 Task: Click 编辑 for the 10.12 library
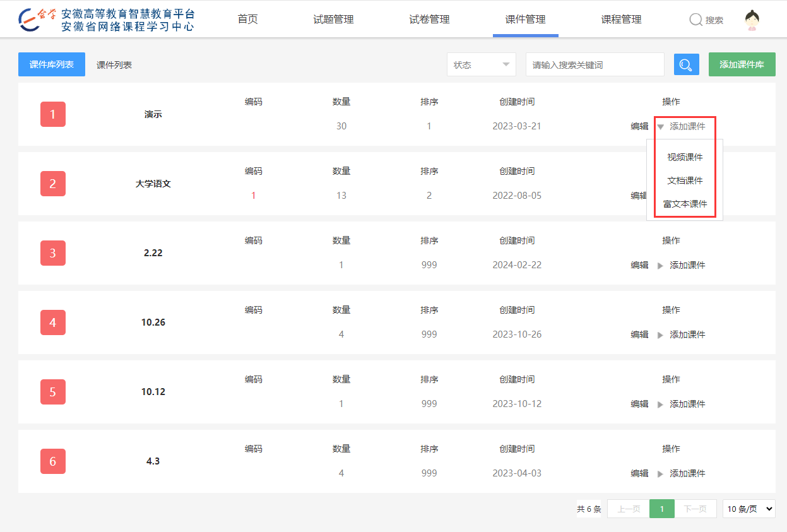pyautogui.click(x=639, y=404)
